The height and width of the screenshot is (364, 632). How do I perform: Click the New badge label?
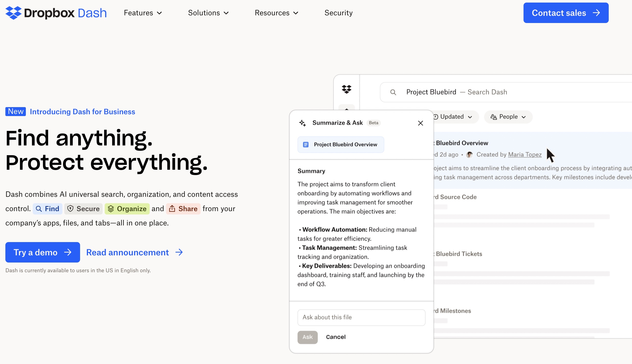[16, 111]
